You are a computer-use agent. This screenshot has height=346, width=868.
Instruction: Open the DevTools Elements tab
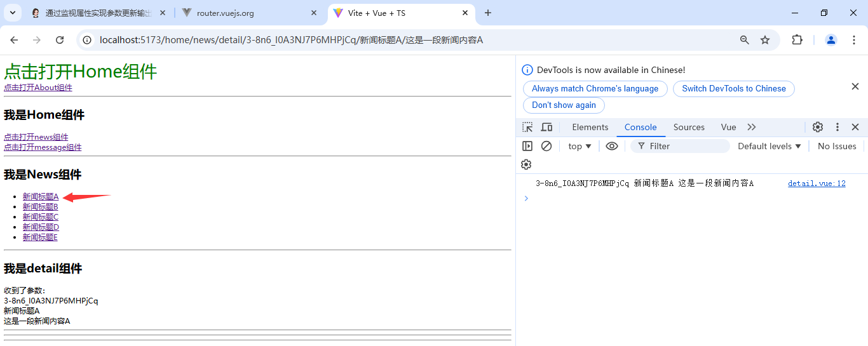590,127
